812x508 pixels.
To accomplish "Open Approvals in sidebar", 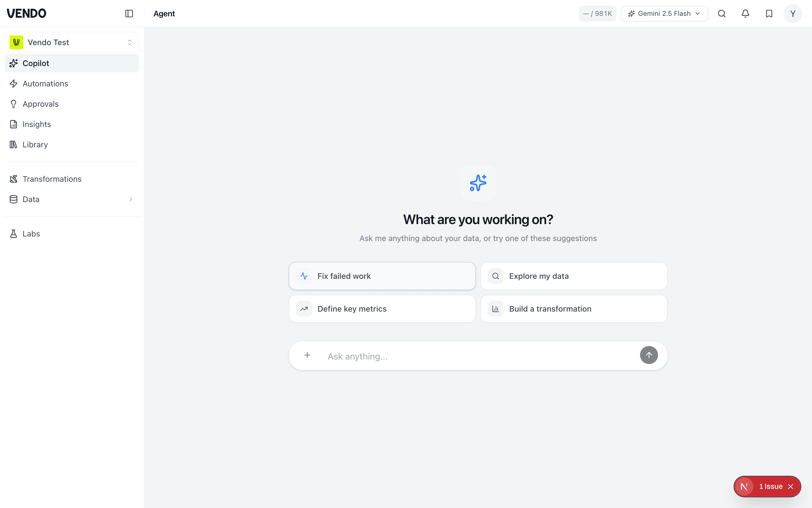I will [x=72, y=104].
